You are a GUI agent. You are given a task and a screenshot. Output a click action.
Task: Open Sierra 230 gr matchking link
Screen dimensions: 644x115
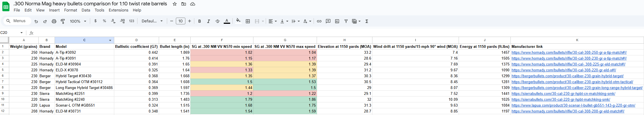click(x=563, y=93)
